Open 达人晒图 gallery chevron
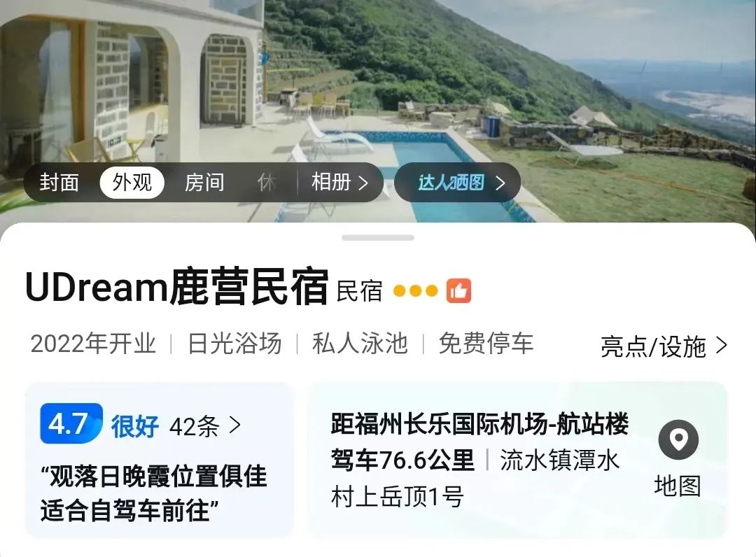 500,183
